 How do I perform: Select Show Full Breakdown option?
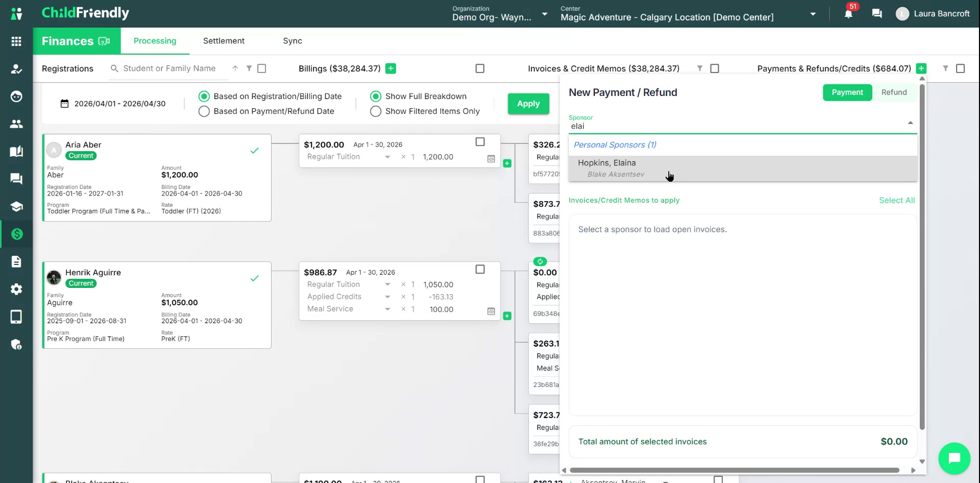[376, 96]
